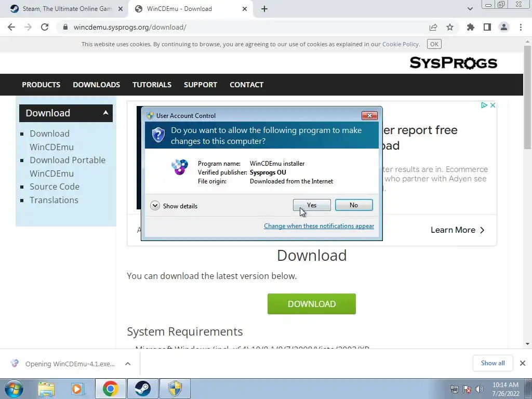This screenshot has height=399, width=532.
Task: Open PRODUCTS menu
Action: (x=41, y=85)
